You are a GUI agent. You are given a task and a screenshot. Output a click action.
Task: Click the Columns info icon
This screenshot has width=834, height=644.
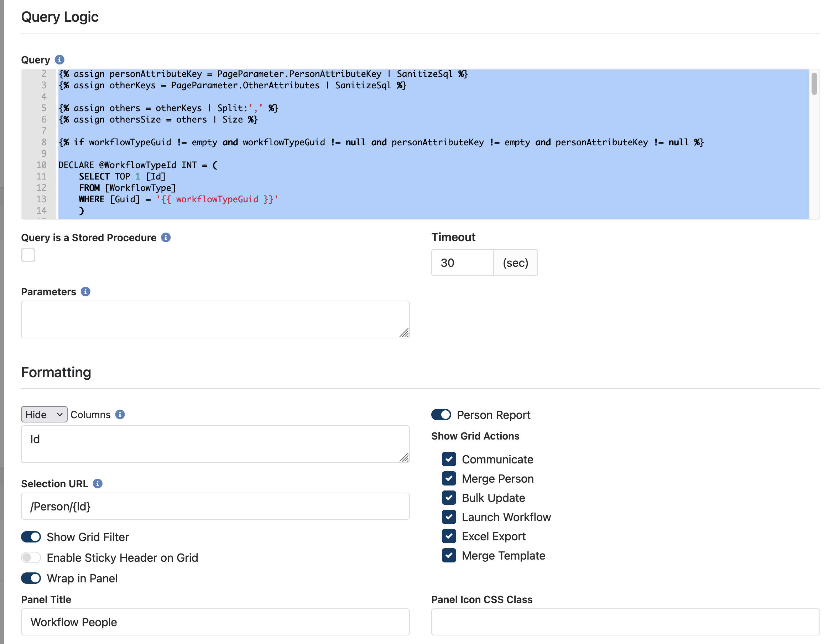tap(120, 415)
